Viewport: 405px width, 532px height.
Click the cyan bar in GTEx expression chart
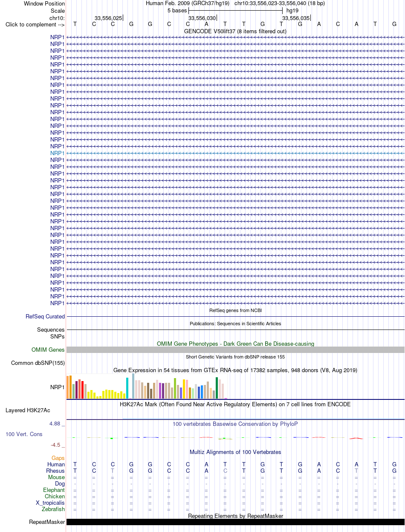click(127, 388)
